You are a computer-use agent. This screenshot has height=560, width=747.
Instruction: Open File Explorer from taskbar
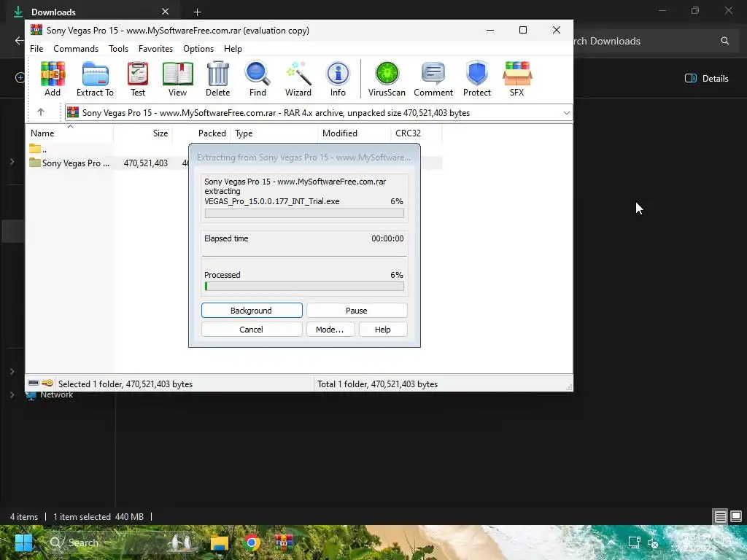[x=220, y=542]
